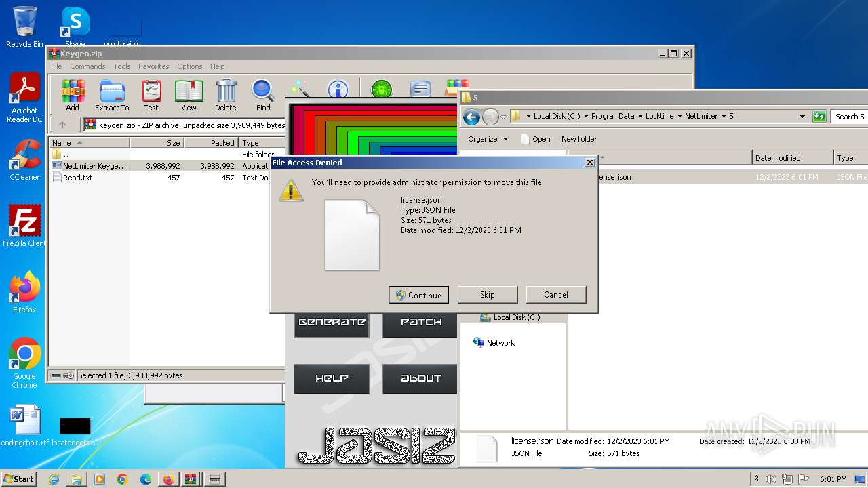Viewport: 868px width, 488px height.
Task: Click ProgramData in the address breadcrumb
Action: coord(612,116)
